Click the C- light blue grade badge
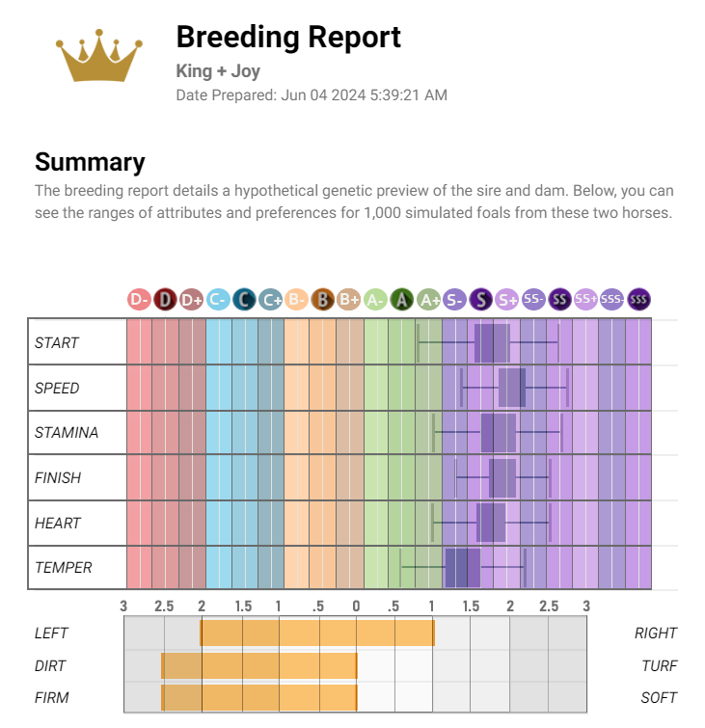This screenshot has width=705, height=728. click(x=218, y=300)
